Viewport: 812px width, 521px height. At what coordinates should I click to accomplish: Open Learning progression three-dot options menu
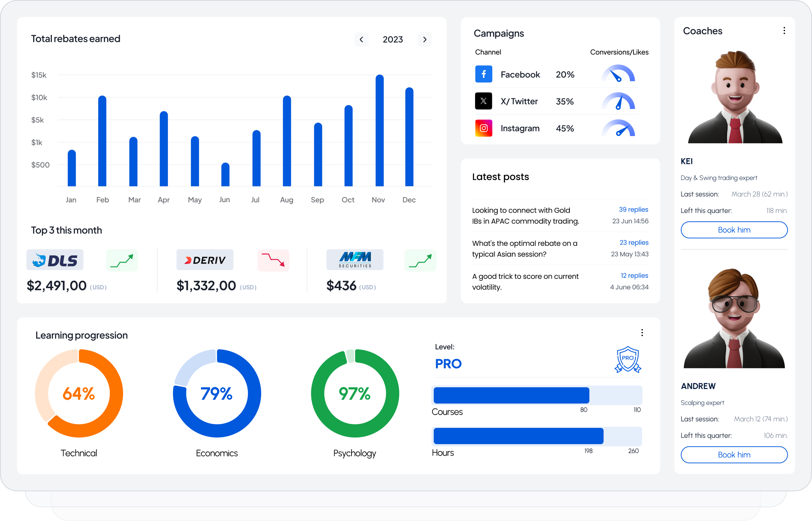[x=642, y=332]
